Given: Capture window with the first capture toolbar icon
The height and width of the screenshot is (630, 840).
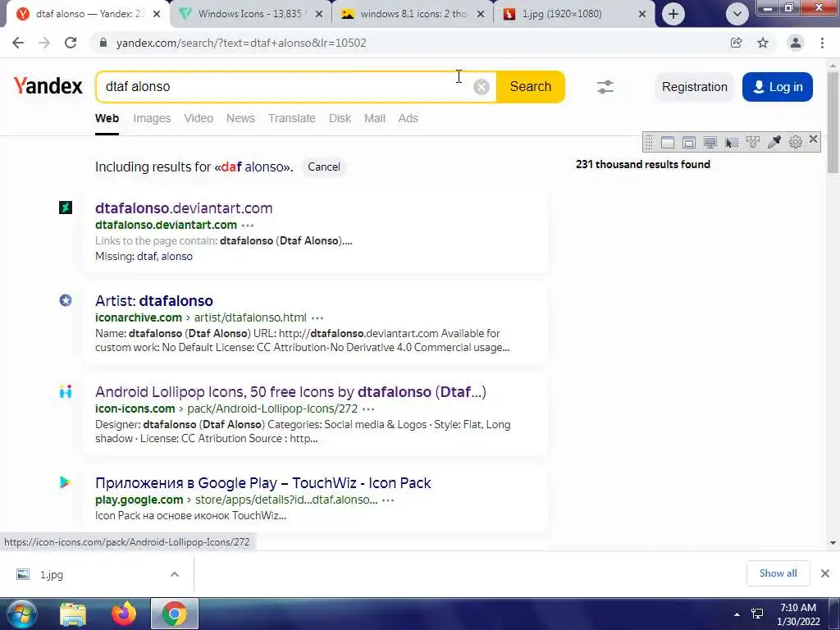Looking at the screenshot, I should coord(668,142).
